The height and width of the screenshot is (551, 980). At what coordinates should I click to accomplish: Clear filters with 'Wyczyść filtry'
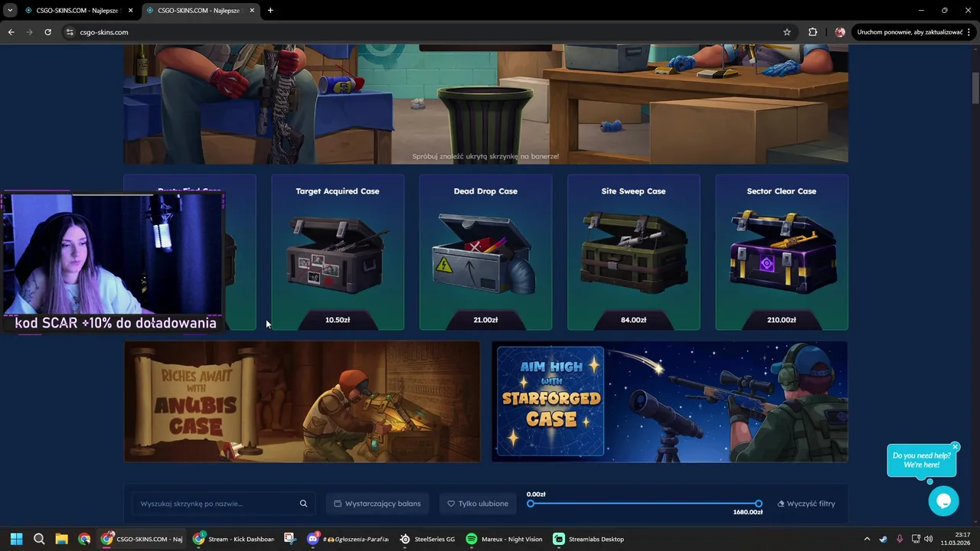(x=806, y=504)
